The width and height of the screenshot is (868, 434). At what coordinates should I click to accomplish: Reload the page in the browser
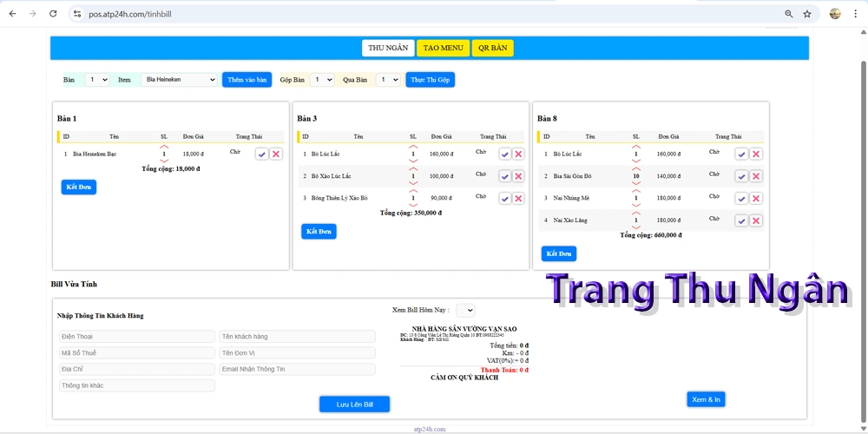[x=53, y=14]
